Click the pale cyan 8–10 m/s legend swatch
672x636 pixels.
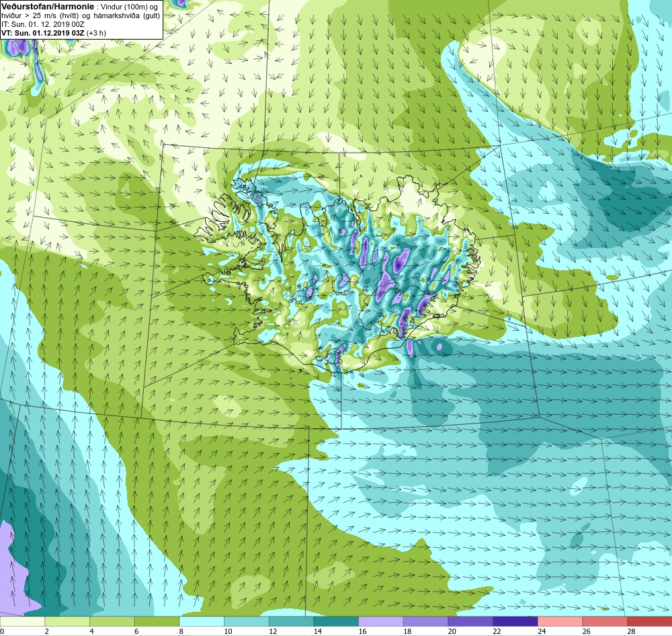point(202,621)
